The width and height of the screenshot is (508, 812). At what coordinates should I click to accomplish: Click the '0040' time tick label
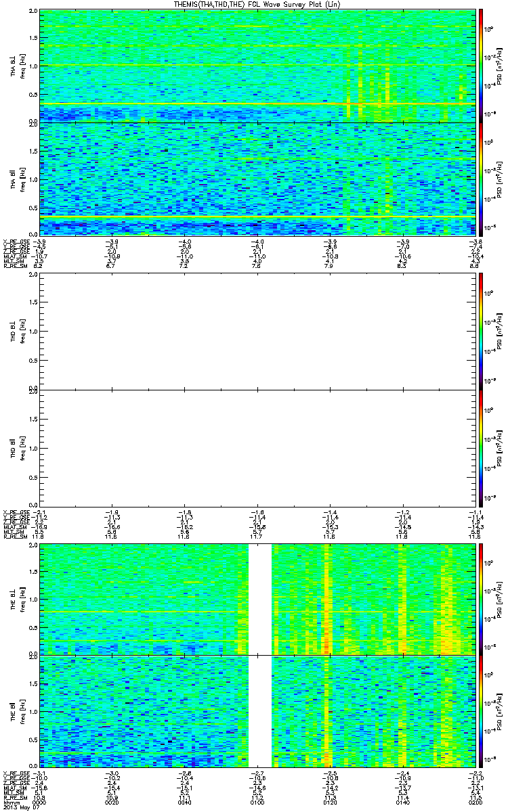185,804
